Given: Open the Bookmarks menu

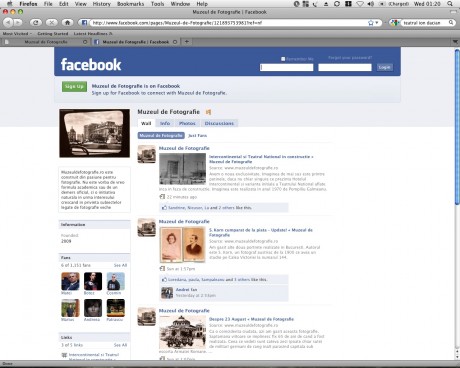Looking at the screenshot, I should 130,4.
